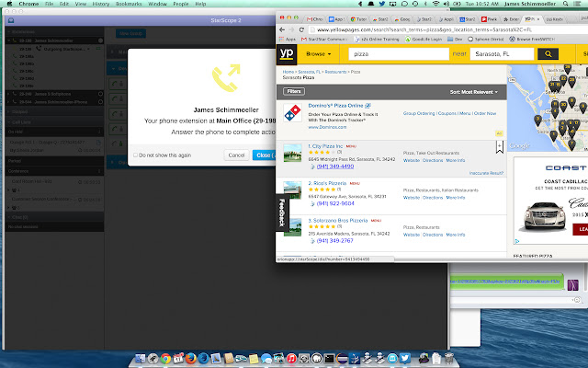Click the StarScope header icon at top left
This screenshot has height=368, width=588.
pos(11,20)
